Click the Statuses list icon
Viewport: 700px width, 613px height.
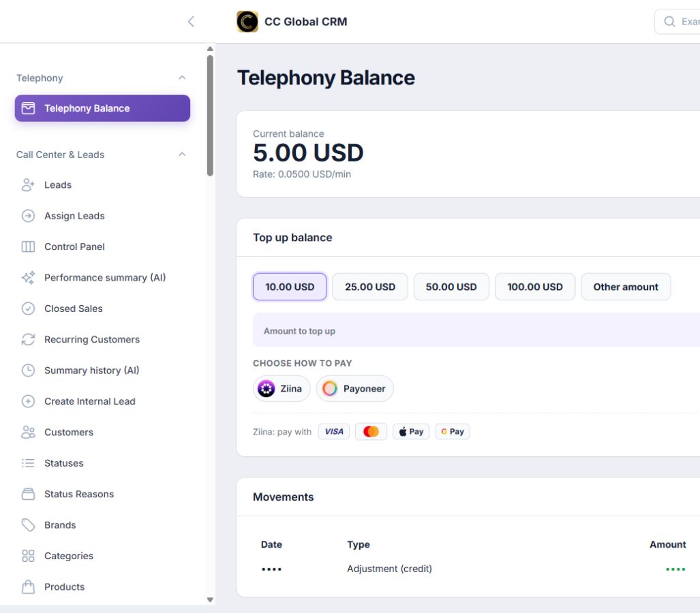click(x=28, y=463)
